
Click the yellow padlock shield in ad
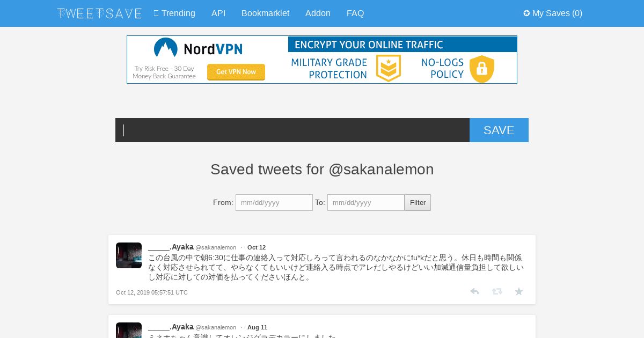(x=482, y=69)
